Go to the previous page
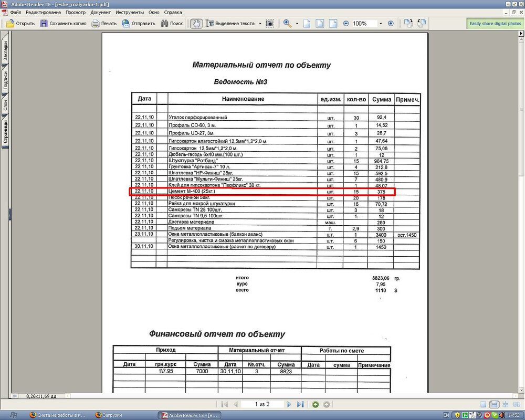 point(236,404)
